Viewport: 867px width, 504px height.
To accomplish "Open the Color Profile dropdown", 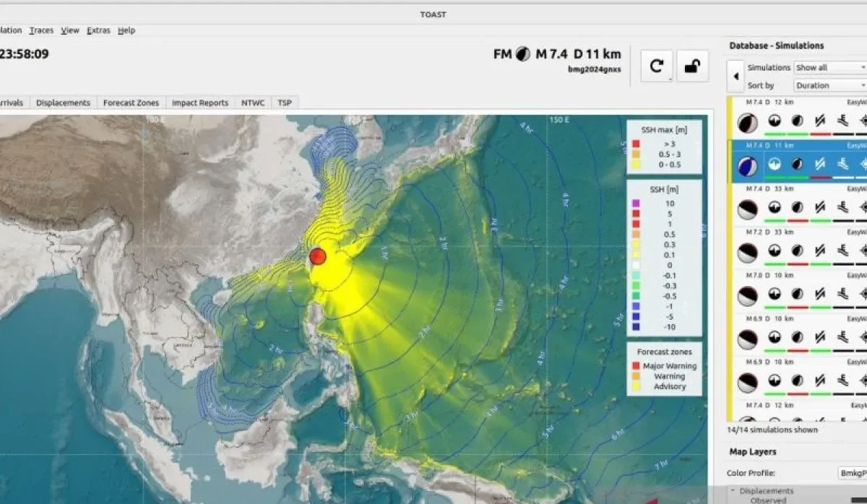I will coord(852,473).
